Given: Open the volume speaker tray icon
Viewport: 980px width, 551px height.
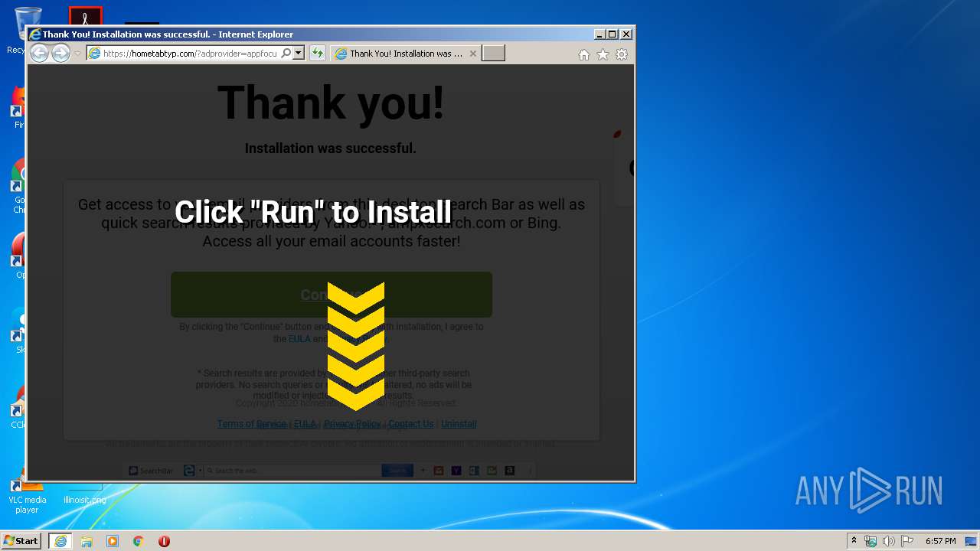Looking at the screenshot, I should [889, 541].
